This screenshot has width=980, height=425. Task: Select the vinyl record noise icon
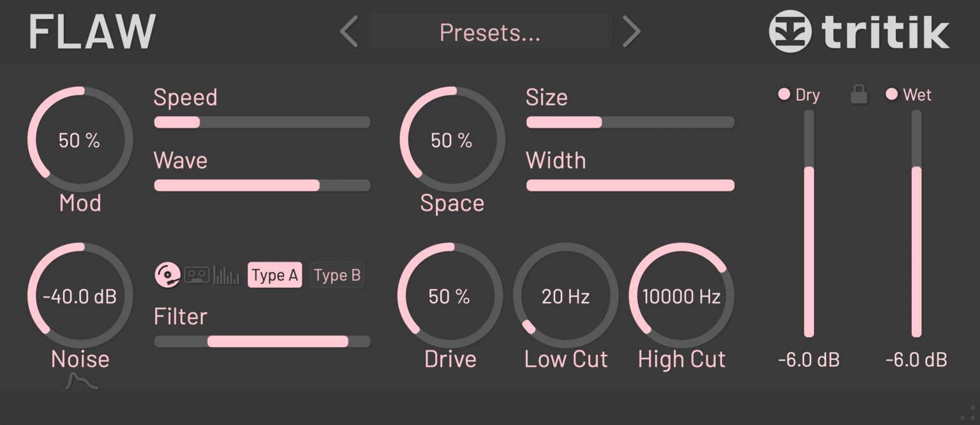pyautogui.click(x=167, y=275)
